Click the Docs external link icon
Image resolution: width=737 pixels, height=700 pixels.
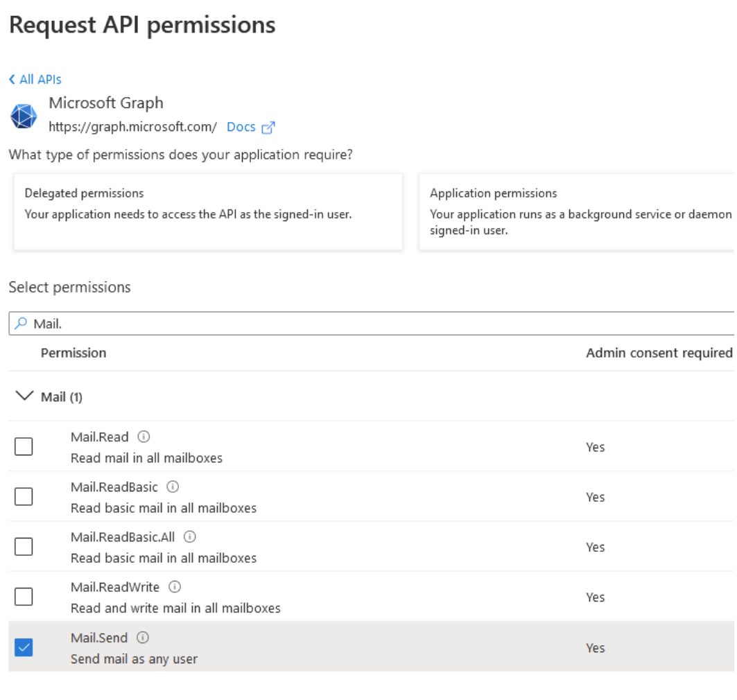tap(268, 128)
